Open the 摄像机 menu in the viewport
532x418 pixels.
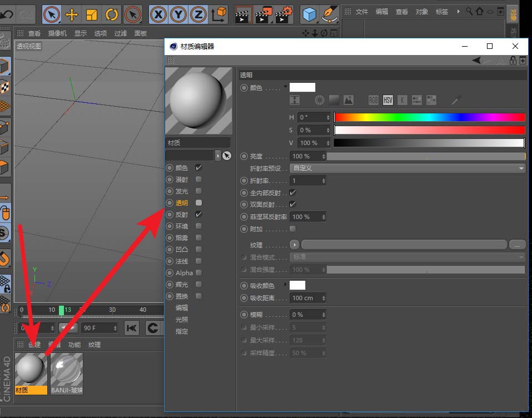point(57,33)
